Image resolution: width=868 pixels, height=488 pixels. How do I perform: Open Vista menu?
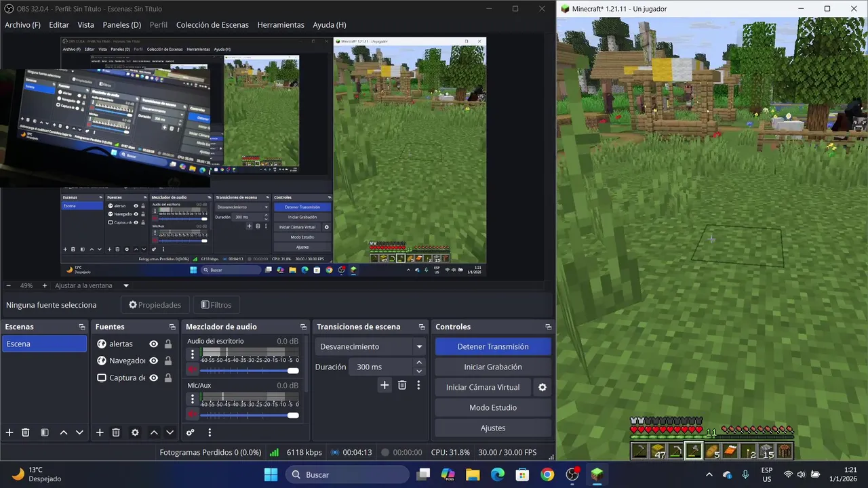click(x=86, y=24)
